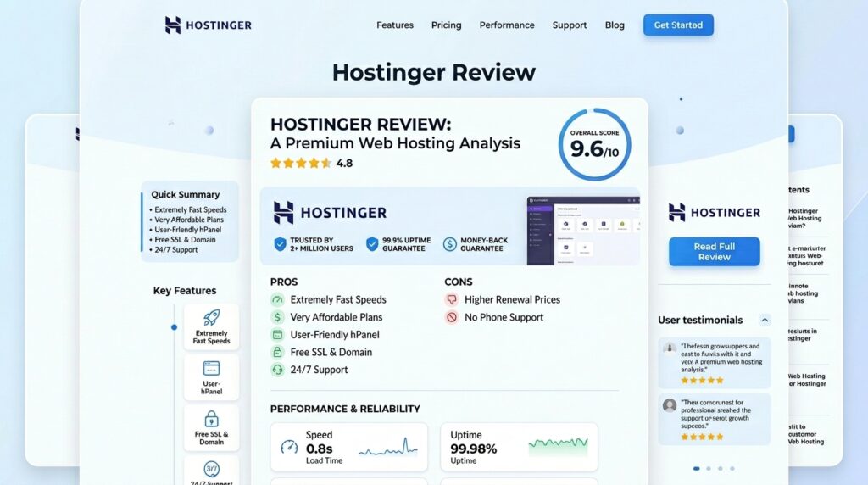Open the hPanel dashboard screenshot thumbnail
The width and height of the screenshot is (868, 485).
tap(583, 231)
